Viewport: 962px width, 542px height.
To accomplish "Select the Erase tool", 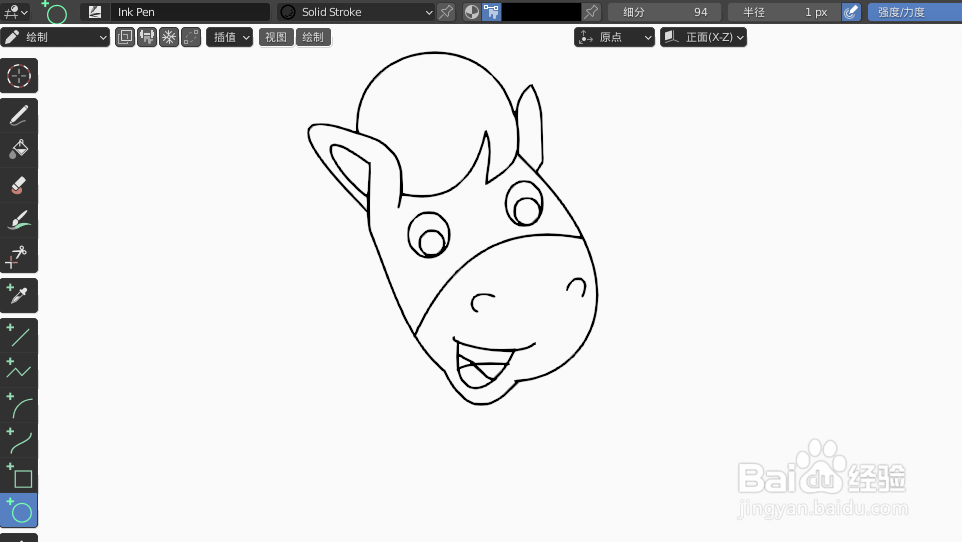I will [x=19, y=185].
